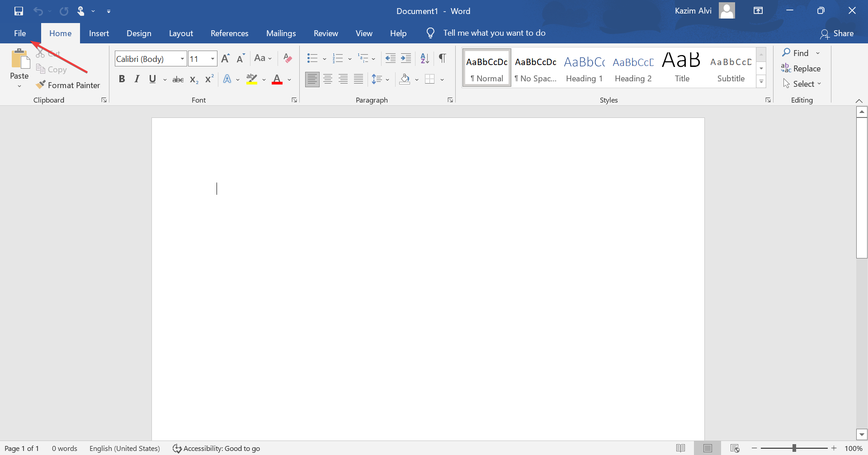This screenshot has width=868, height=455.
Task: Open the text highlight color dropdown
Action: (x=264, y=79)
